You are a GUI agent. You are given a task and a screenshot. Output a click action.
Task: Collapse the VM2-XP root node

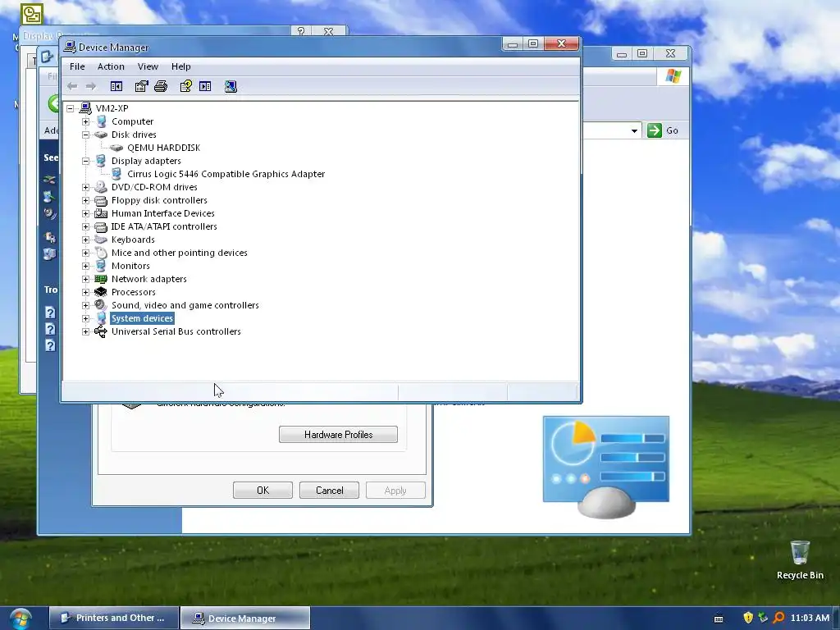(71, 108)
